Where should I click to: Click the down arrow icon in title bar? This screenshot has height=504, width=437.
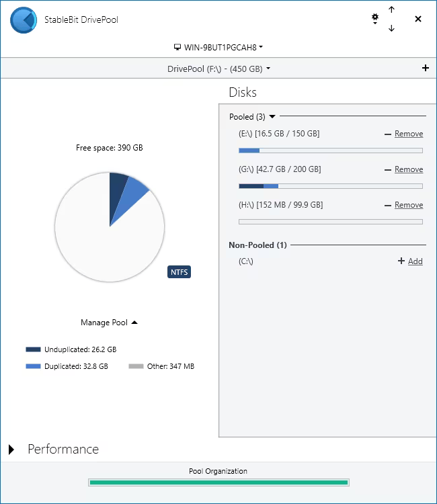[391, 28]
